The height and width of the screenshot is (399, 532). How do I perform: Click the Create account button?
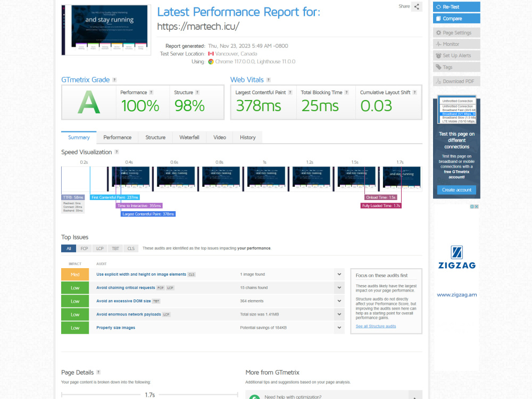(456, 190)
